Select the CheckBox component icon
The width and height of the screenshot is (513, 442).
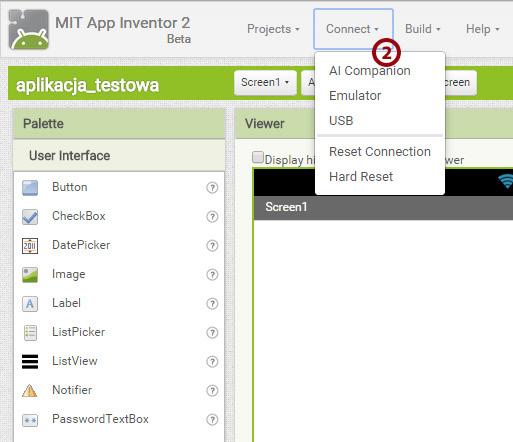(x=30, y=217)
